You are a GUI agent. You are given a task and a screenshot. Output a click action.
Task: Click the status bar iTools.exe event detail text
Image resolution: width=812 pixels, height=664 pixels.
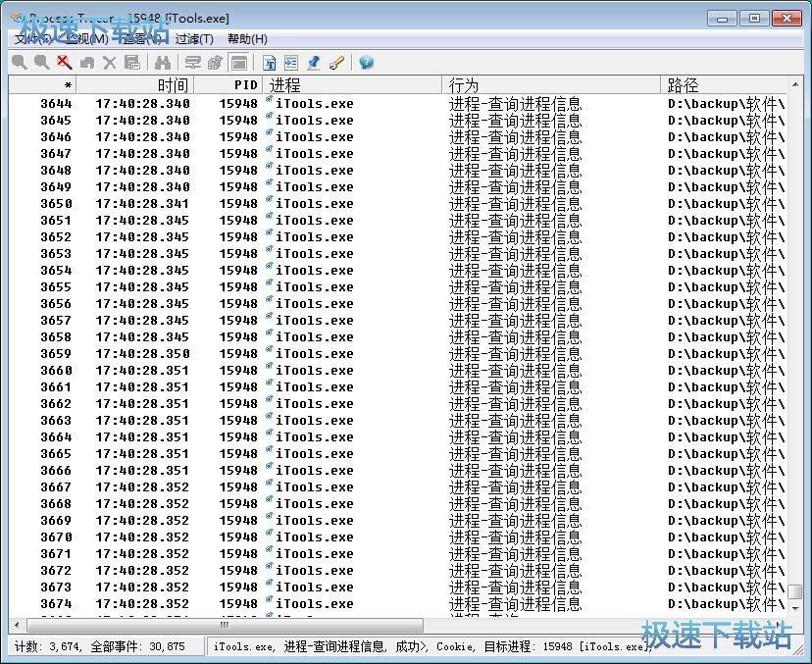tap(432, 646)
